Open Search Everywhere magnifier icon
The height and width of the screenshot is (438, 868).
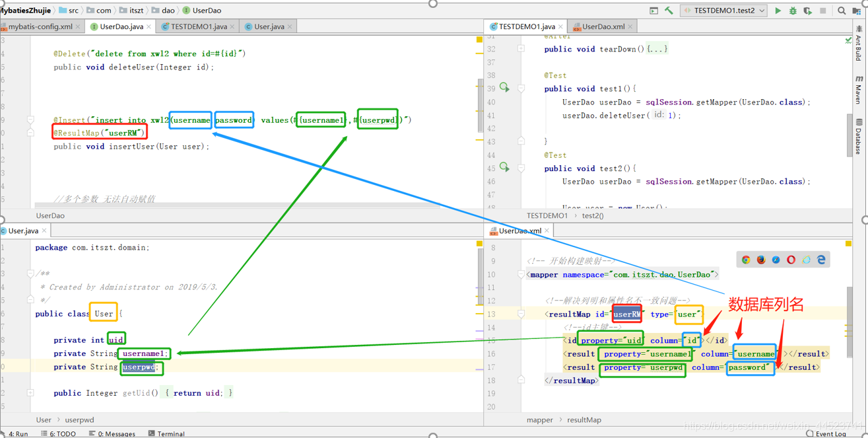click(842, 11)
